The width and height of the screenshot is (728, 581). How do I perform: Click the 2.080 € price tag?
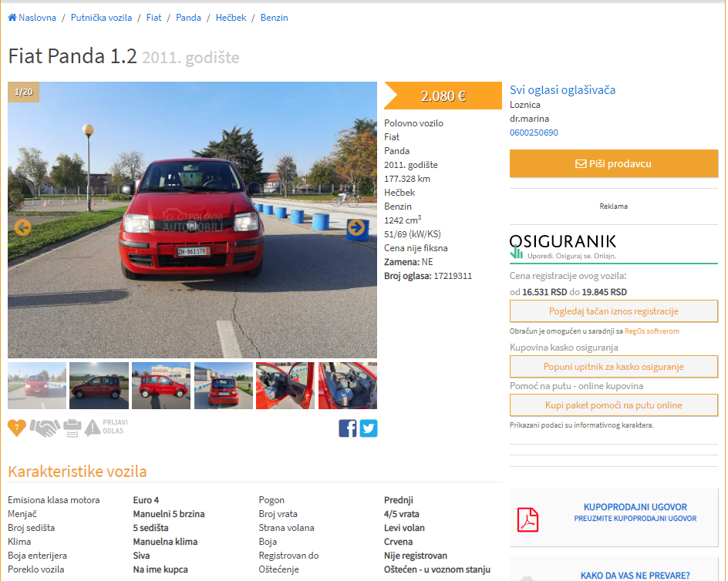pyautogui.click(x=443, y=96)
